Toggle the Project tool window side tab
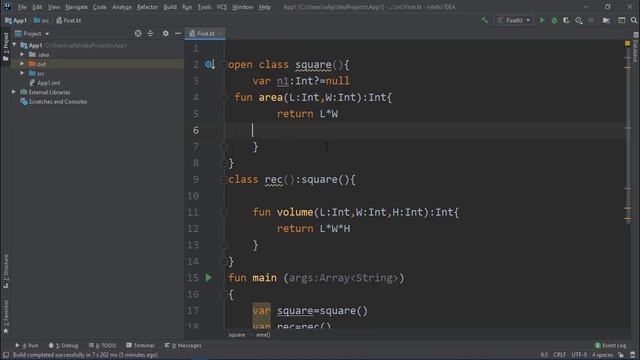Screen dimensions: 640x360 6,47
